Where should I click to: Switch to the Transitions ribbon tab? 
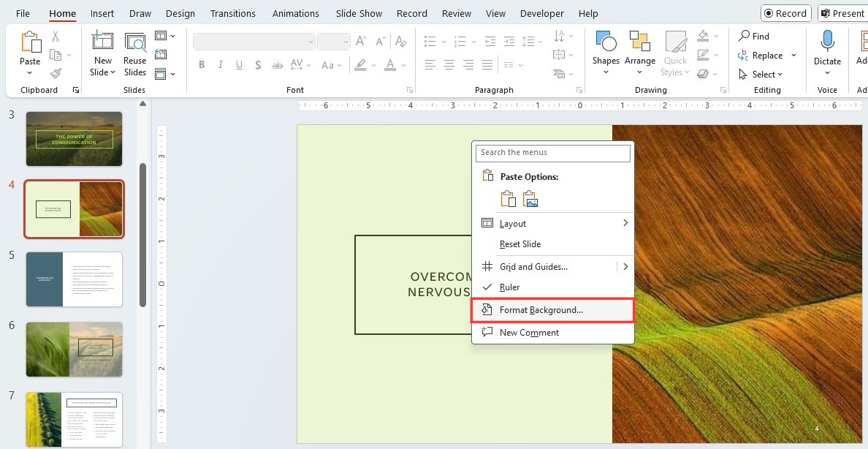click(232, 13)
